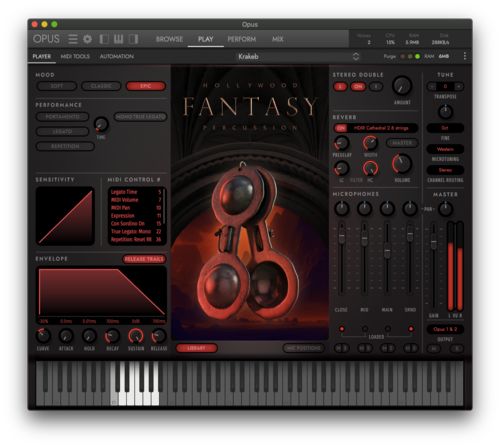The height and width of the screenshot is (447, 500).
Task: Click the HC filter knob
Action: (x=370, y=168)
